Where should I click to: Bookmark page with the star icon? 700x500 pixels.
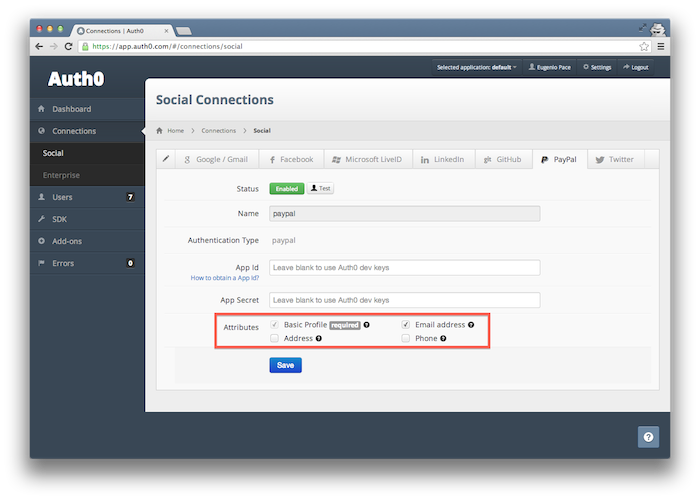[644, 46]
